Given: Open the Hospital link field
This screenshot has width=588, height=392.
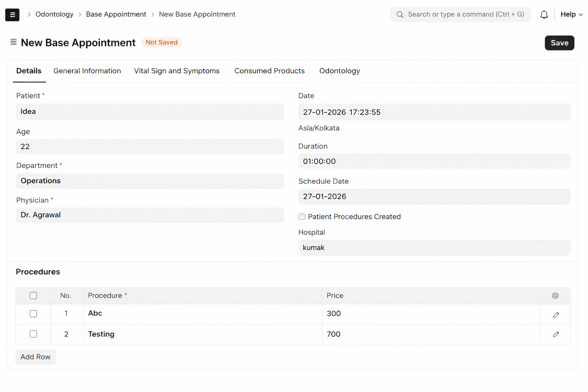Looking at the screenshot, I should [x=434, y=248].
